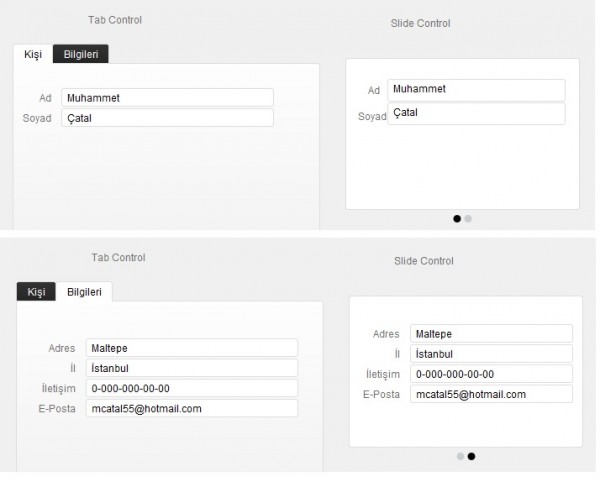Screen dimensions: 600x482
Task: Go to first slide via gray dot under lower slide
Action: coord(460,456)
